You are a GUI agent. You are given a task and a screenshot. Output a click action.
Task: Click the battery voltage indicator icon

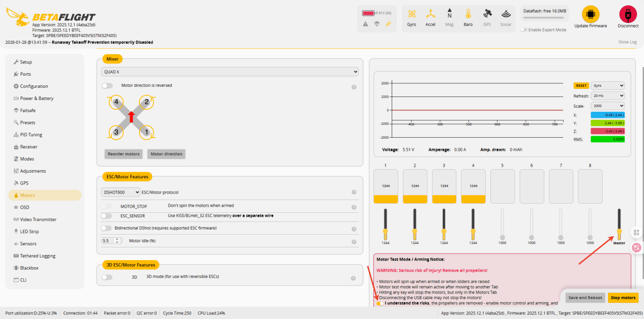coord(368,13)
